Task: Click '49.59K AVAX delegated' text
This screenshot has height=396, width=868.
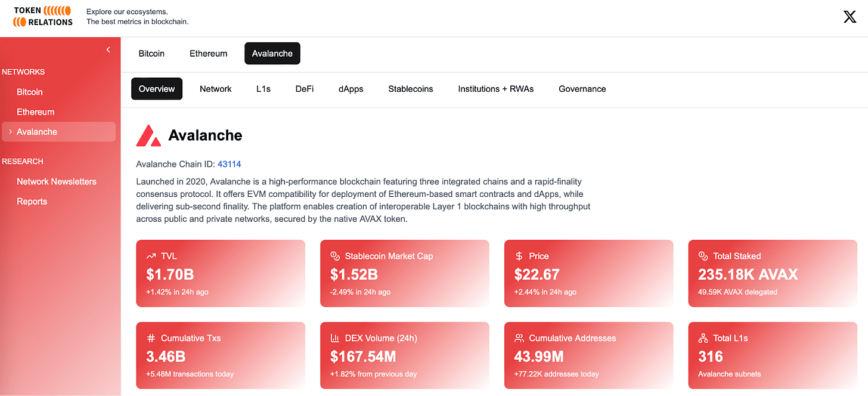Action: (738, 292)
